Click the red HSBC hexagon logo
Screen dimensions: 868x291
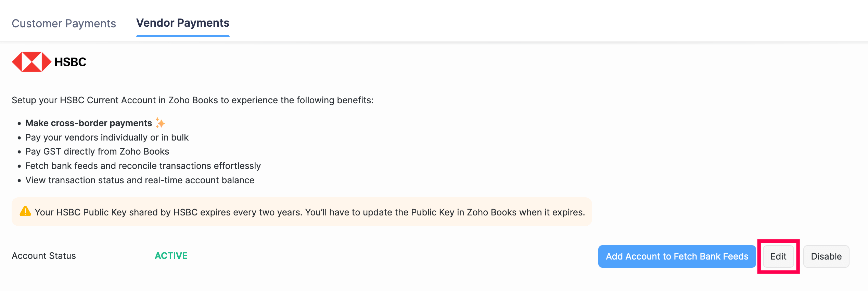31,62
